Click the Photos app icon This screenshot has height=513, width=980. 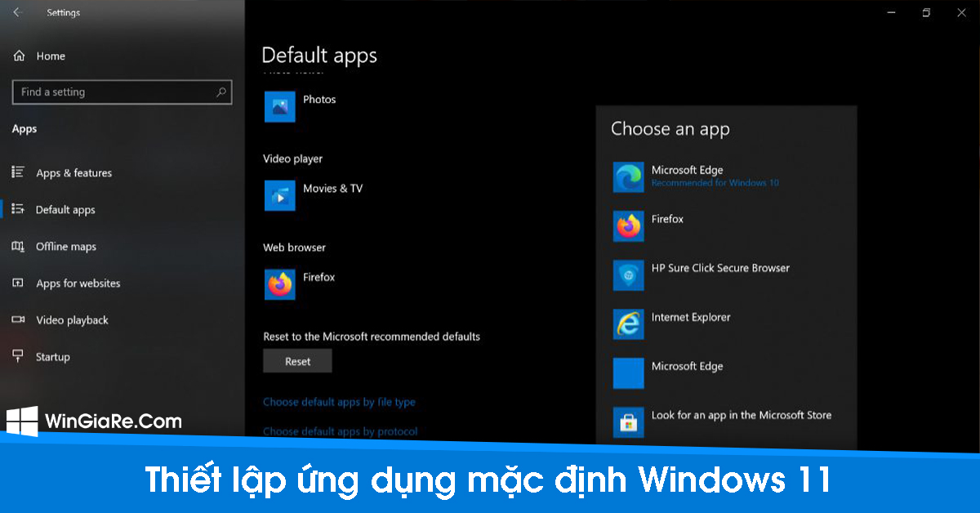[x=279, y=107]
